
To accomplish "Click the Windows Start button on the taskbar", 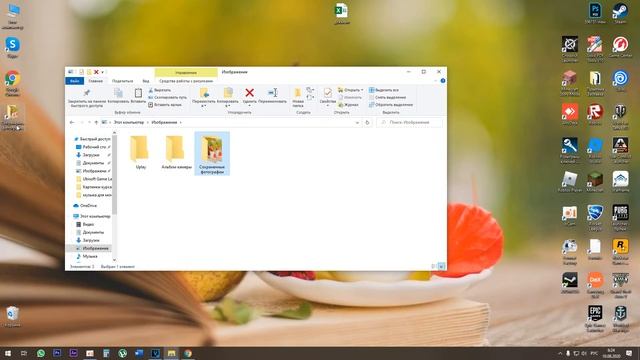I will click(x=8, y=353).
